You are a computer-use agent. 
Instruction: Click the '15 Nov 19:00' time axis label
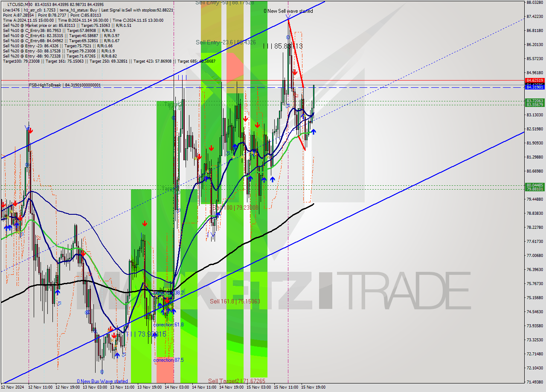tap(314, 387)
